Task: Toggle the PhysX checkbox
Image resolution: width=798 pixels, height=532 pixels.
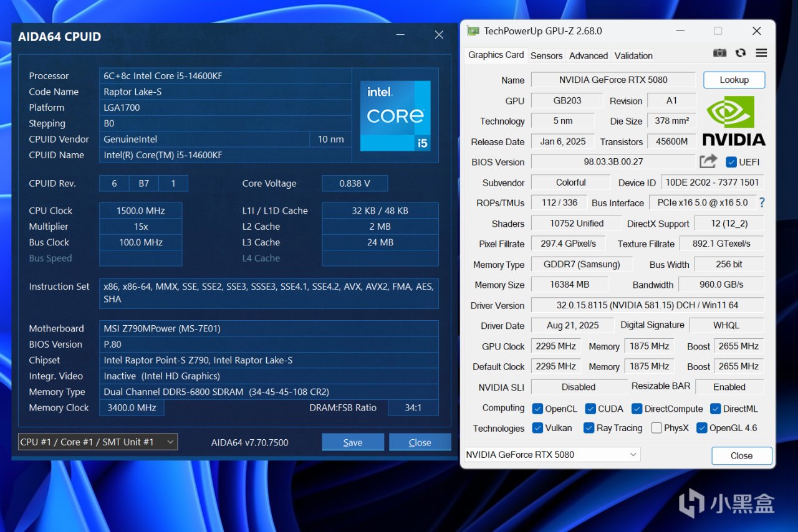Action: [656, 428]
